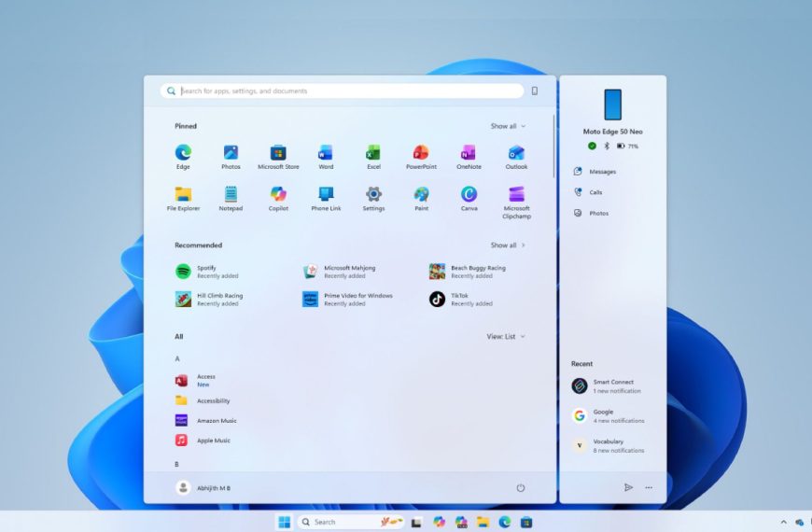Open the View: List dropdown
The width and height of the screenshot is (812, 532).
point(506,336)
